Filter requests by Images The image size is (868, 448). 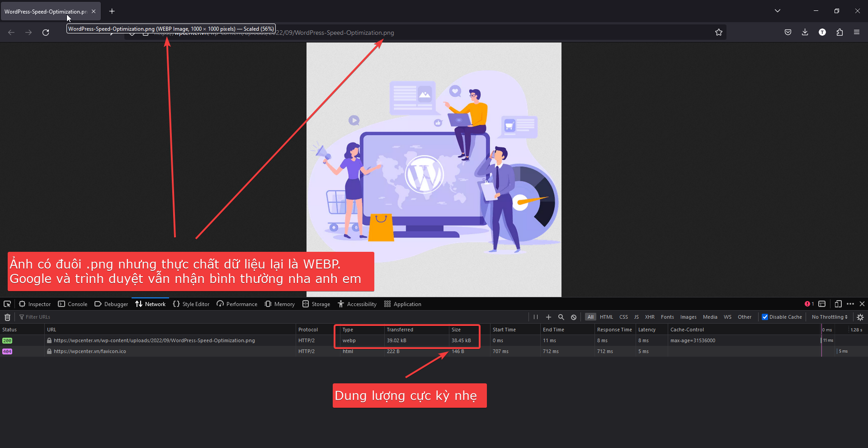coord(689,317)
